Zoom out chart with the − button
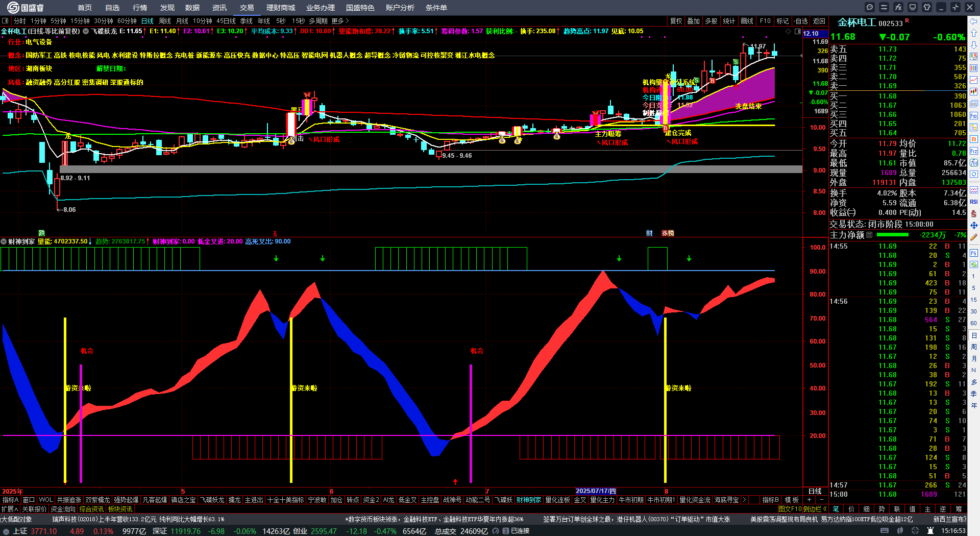This screenshot has width=980, height=536. pos(821,500)
